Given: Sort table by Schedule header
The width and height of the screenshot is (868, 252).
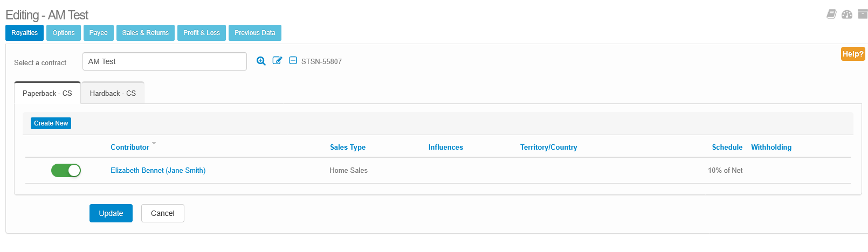Looking at the screenshot, I should (x=727, y=147).
